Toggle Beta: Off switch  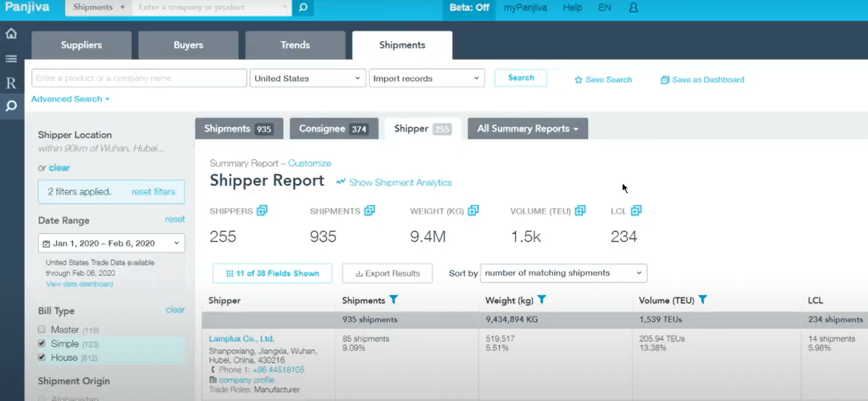click(x=469, y=7)
